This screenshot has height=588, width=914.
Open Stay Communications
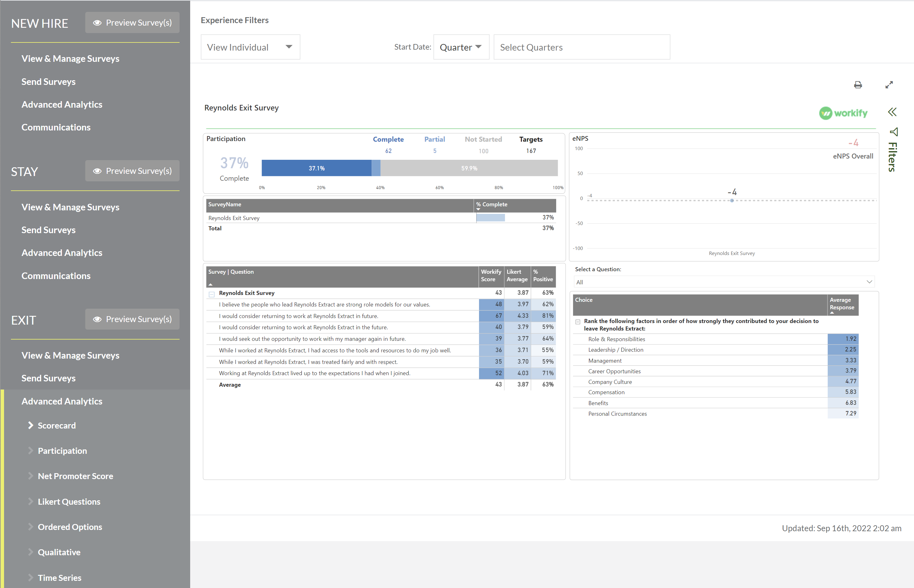(56, 276)
